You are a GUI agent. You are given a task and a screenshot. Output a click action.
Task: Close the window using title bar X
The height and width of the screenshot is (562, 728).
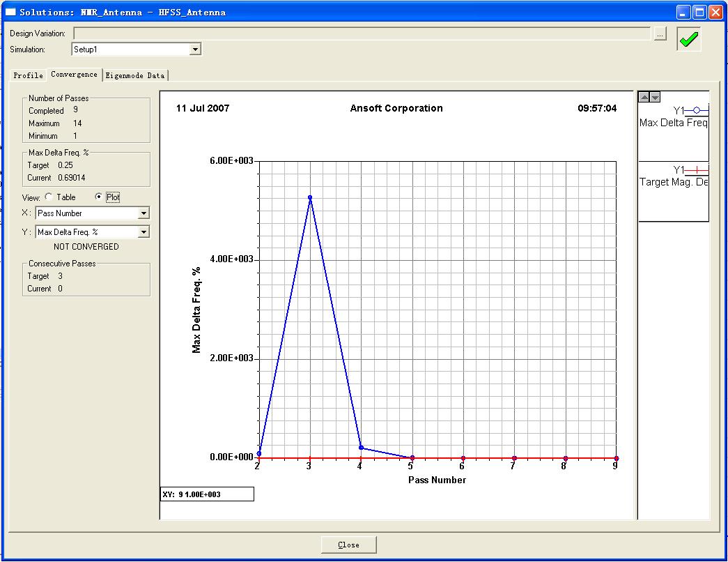tap(715, 12)
